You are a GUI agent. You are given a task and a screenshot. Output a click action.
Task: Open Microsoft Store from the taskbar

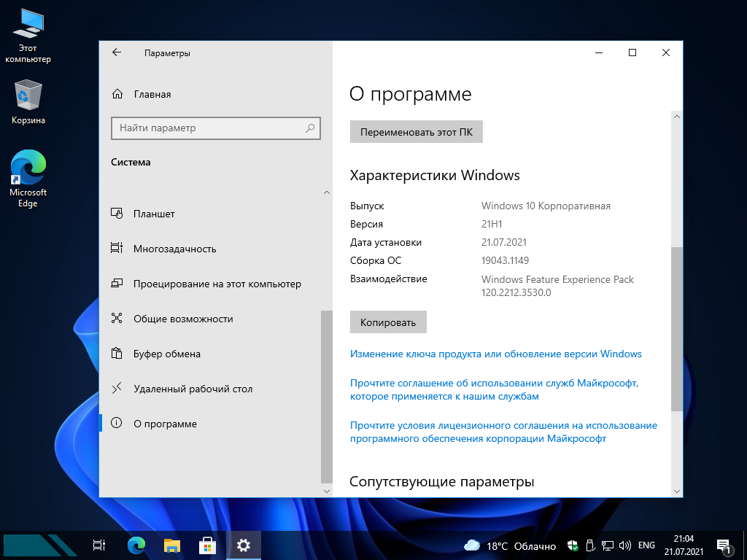pyautogui.click(x=207, y=545)
